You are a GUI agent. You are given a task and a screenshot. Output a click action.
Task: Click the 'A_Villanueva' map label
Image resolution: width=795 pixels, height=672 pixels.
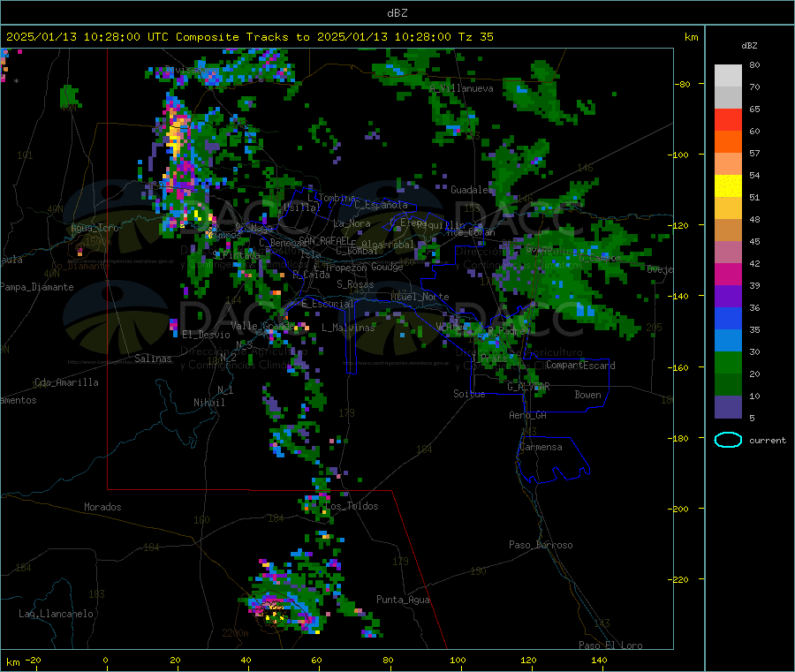461,88
